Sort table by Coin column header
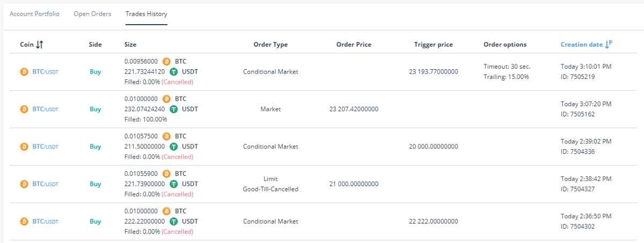Screen dimensions: 644x243 pyautogui.click(x=26, y=45)
